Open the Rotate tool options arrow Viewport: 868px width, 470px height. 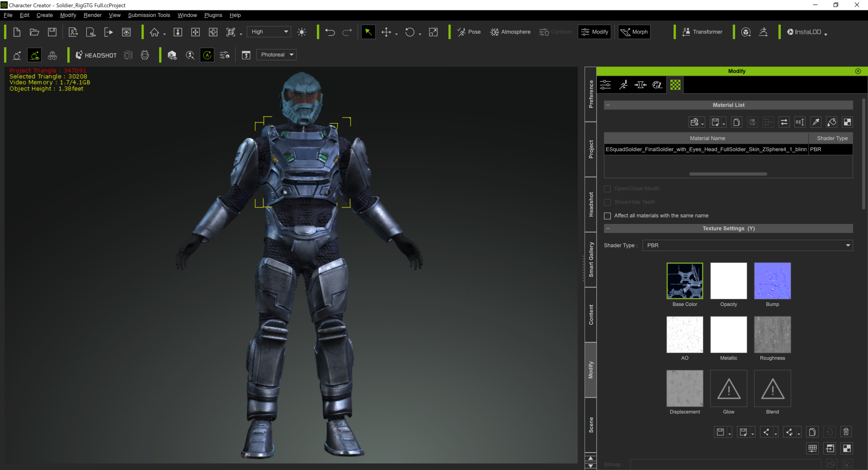point(420,34)
